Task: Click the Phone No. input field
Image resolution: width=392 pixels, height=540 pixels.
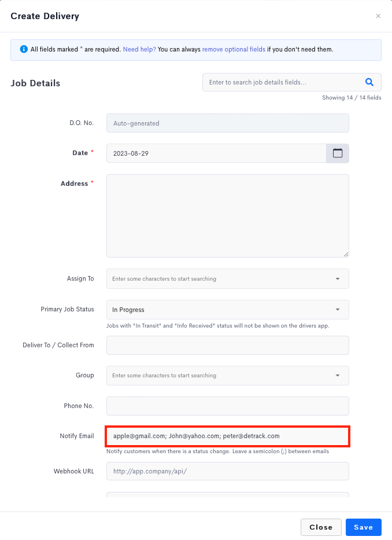Action: [227, 406]
